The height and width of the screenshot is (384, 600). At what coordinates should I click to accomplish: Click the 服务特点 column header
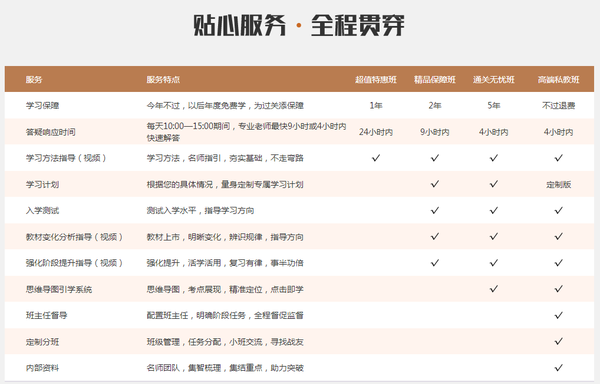point(163,80)
